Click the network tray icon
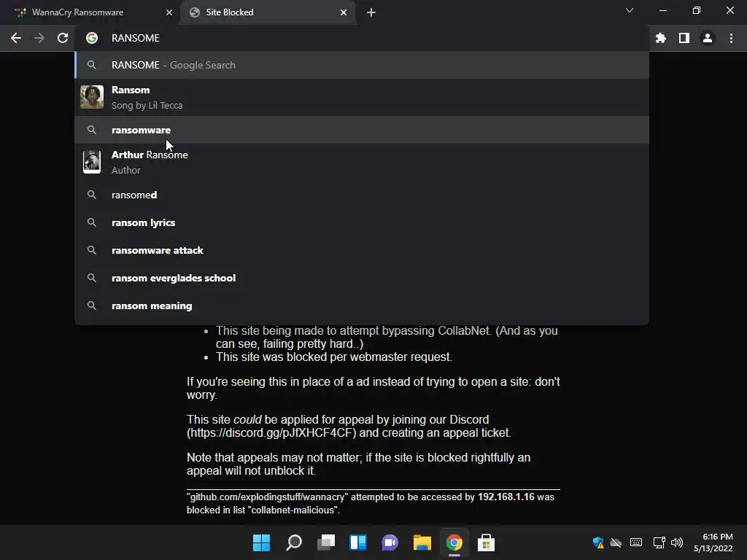The image size is (747, 560). pyautogui.click(x=659, y=542)
